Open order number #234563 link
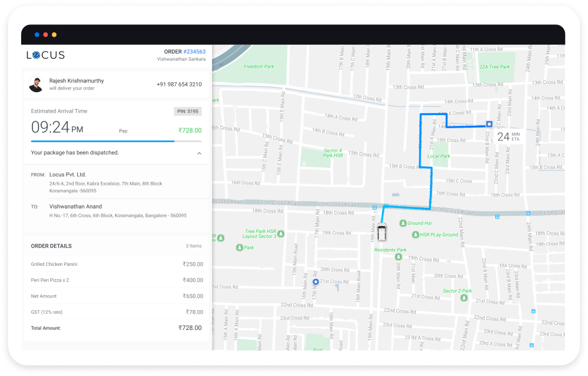588x376 pixels. tap(194, 52)
